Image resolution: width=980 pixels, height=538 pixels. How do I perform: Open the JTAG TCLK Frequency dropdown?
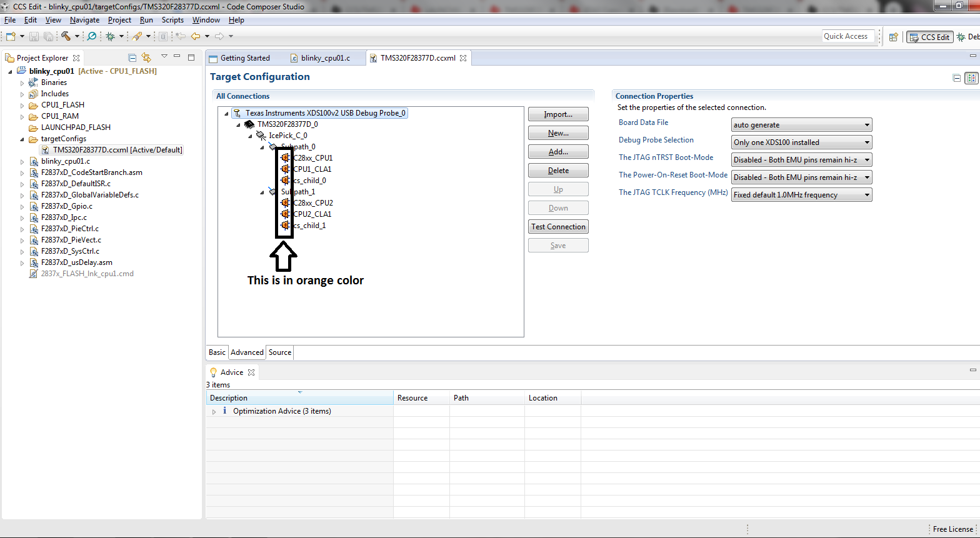tap(801, 195)
